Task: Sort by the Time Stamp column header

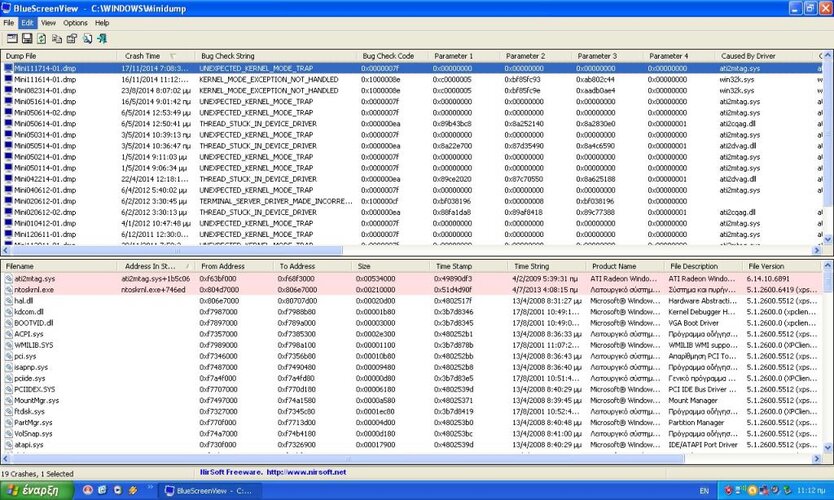Action: (468, 266)
